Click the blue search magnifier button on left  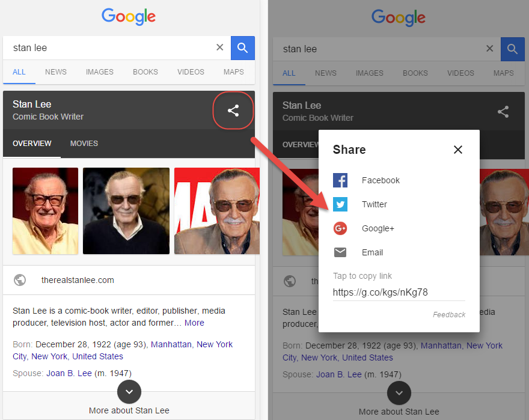pyautogui.click(x=242, y=48)
